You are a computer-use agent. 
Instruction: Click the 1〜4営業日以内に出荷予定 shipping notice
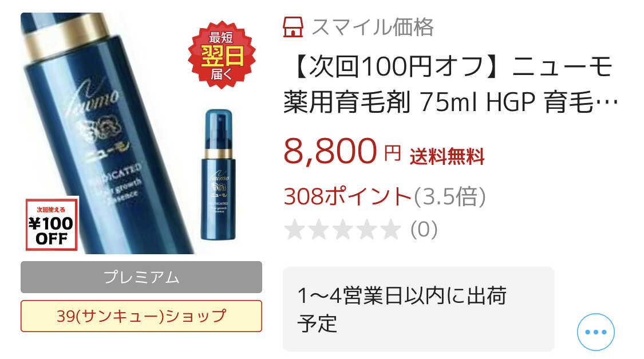pyautogui.click(x=418, y=309)
